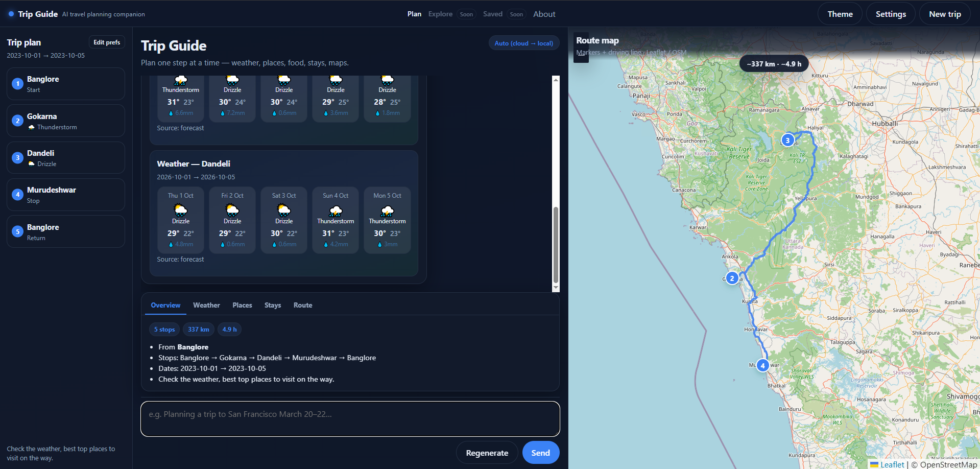Image resolution: width=980 pixels, height=469 pixels.
Task: Click the chat panel vertical scrollbar thumb
Action: click(556, 245)
